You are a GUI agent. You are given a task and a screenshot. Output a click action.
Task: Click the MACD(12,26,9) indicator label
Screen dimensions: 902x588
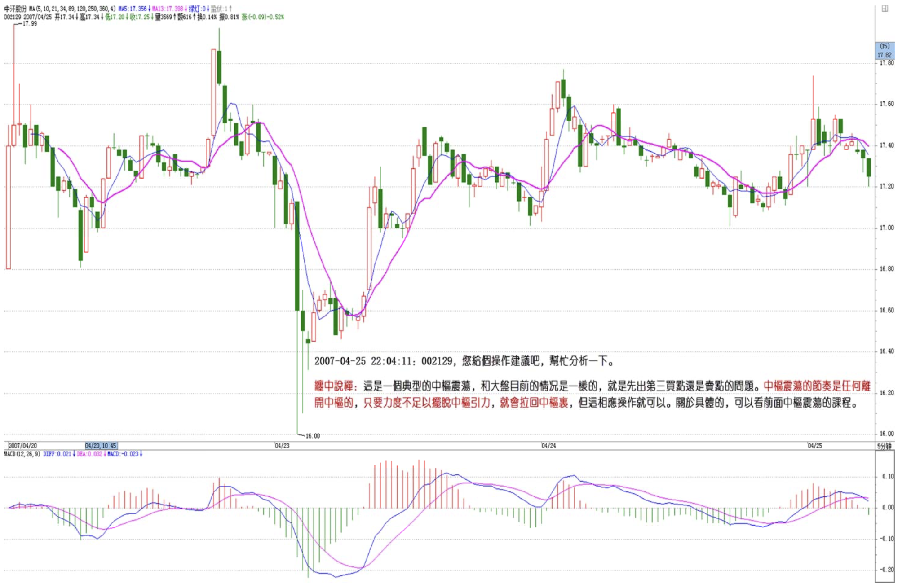coord(22,454)
